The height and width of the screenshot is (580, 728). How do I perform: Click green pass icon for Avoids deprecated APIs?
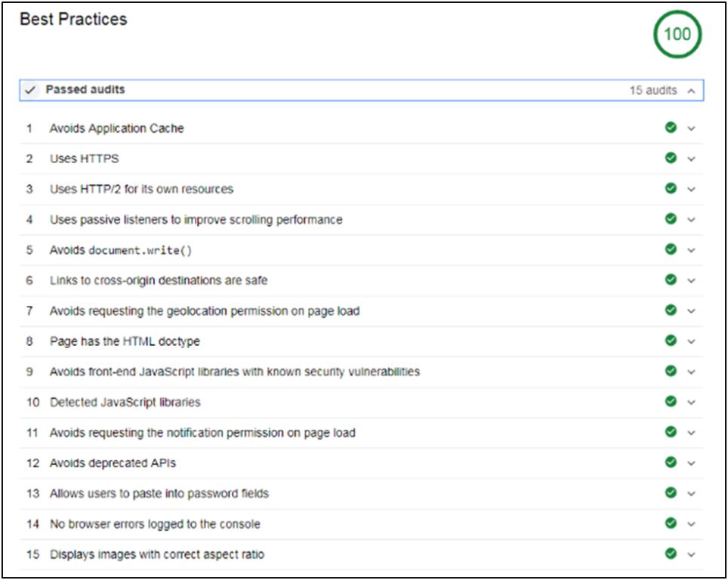point(671,462)
